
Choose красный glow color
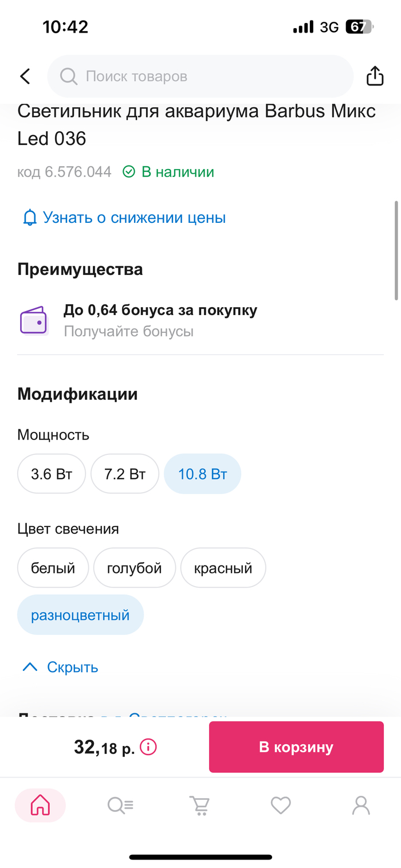(x=223, y=568)
